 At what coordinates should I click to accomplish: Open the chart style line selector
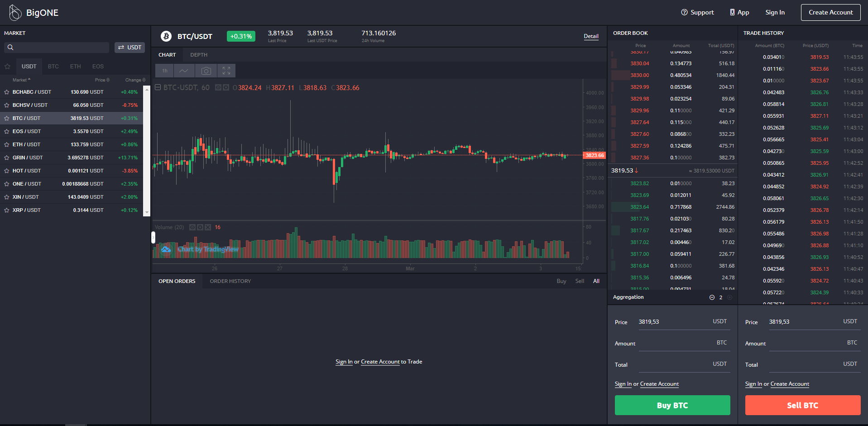(184, 71)
